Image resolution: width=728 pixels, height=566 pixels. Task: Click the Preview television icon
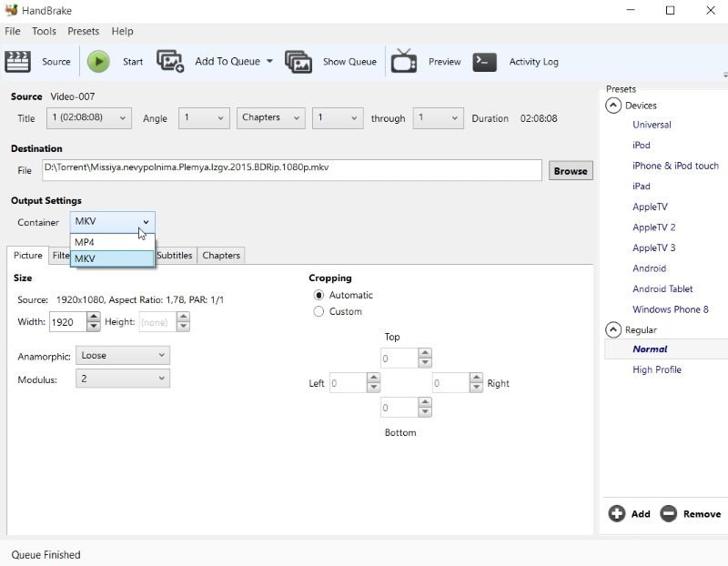pos(404,62)
